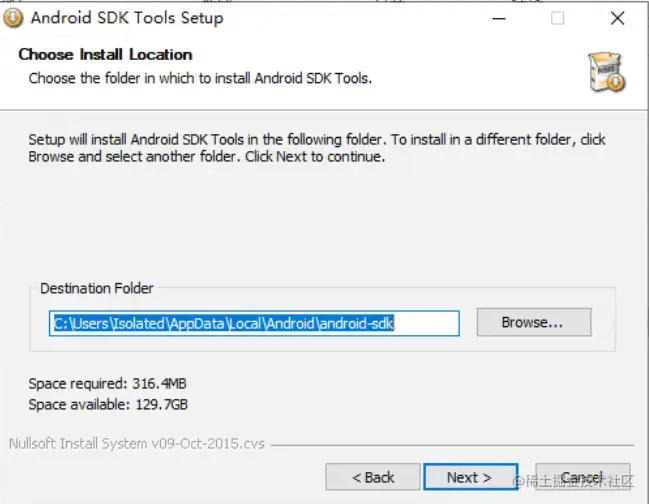Click the Space required 316.4MB text
The height and width of the screenshot is (504, 649).
click(105, 383)
